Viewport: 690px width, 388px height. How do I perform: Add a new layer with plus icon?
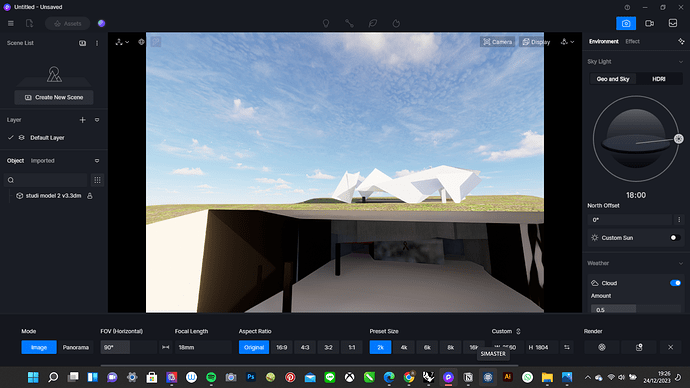82,120
